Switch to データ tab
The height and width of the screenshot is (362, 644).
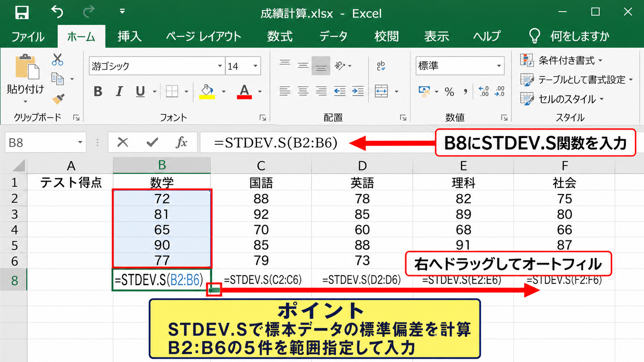pos(334,36)
